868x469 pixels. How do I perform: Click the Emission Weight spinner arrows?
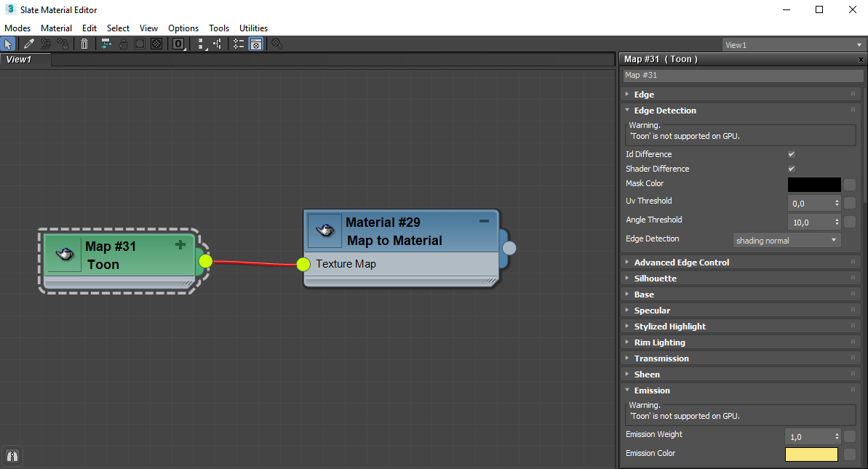coord(837,437)
